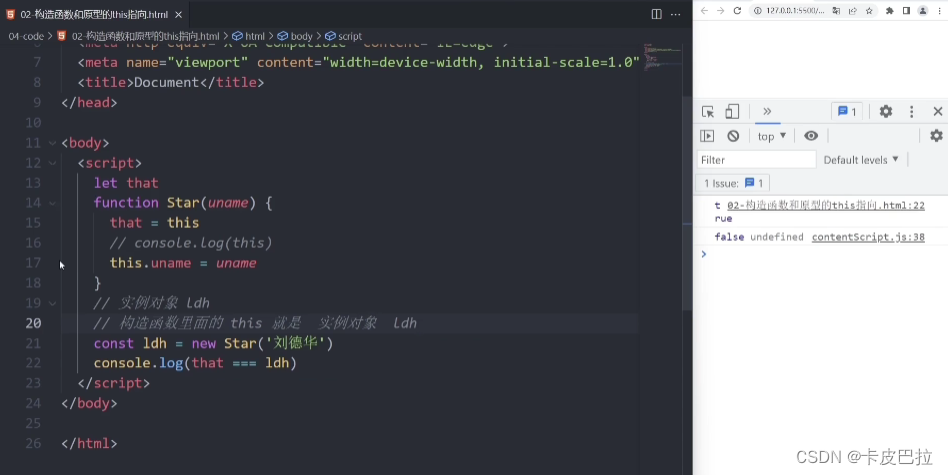Show the console sidebar
Screen dimensions: 948x475
coord(707,136)
